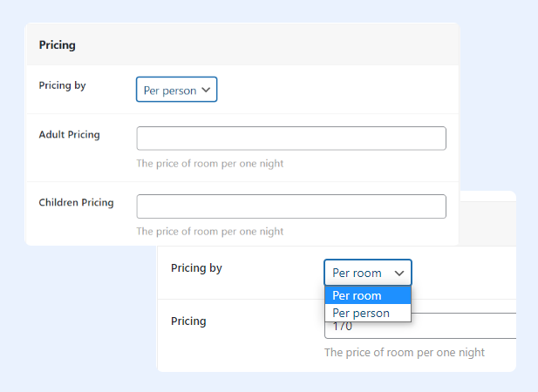Select the highlighted Per room option
This screenshot has width=538, height=392.
click(x=368, y=295)
